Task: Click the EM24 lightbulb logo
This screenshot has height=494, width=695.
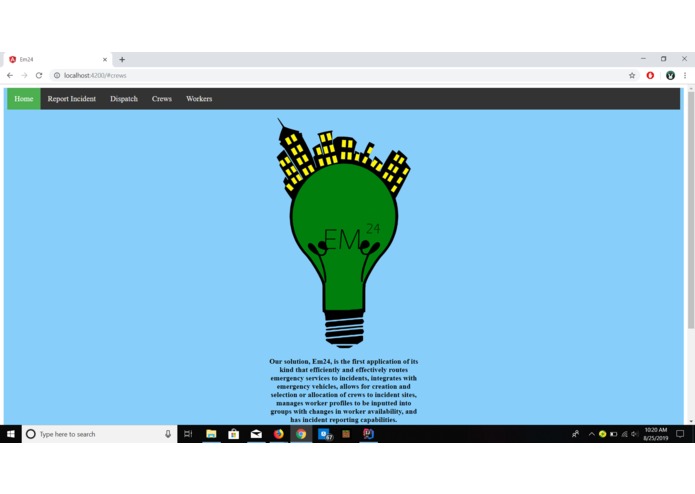Action: coord(344,233)
